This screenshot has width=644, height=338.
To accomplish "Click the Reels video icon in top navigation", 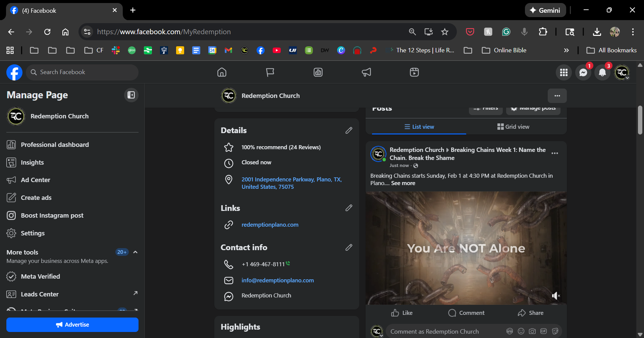I will 414,72.
